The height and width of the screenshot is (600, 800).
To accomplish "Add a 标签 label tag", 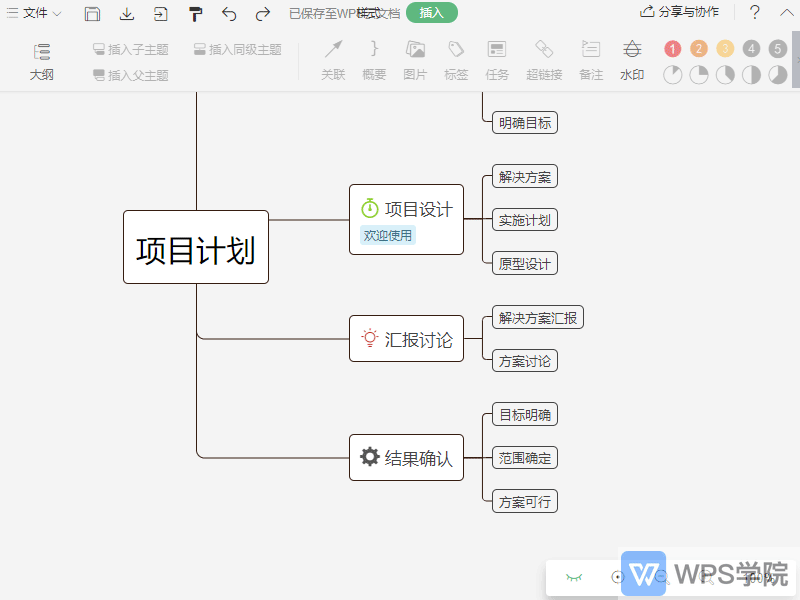I will 456,61.
